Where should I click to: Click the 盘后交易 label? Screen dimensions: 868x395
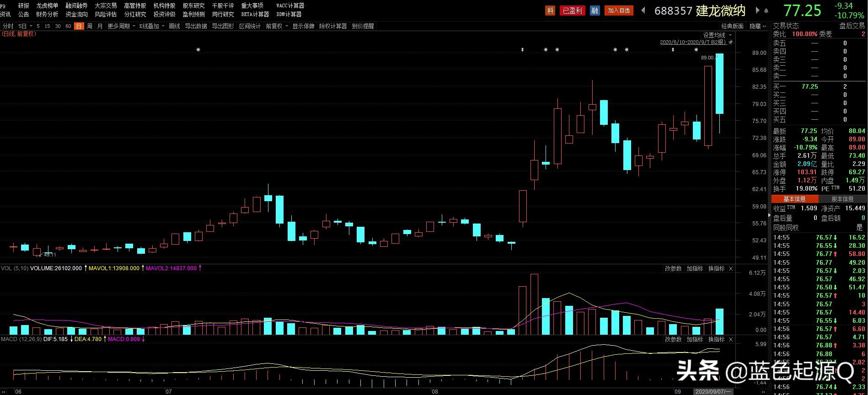852,26
